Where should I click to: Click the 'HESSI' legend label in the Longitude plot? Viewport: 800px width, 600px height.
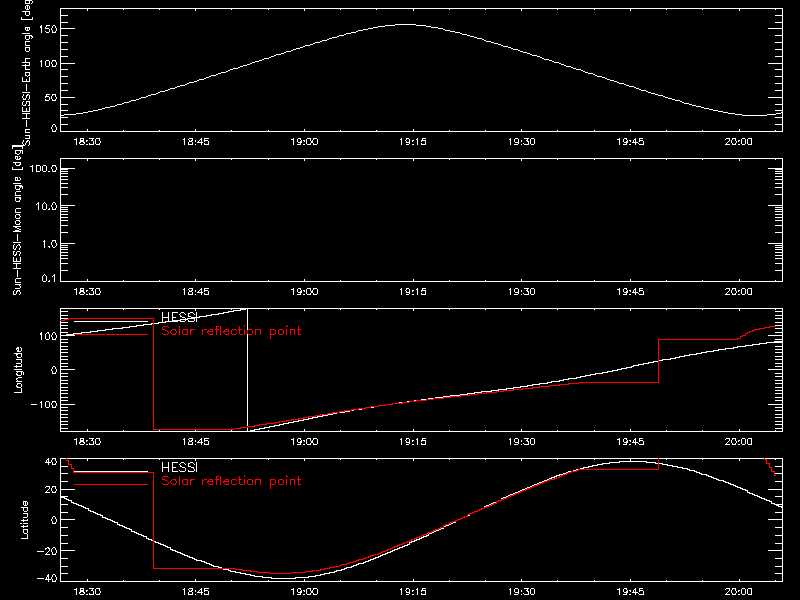tap(179, 317)
